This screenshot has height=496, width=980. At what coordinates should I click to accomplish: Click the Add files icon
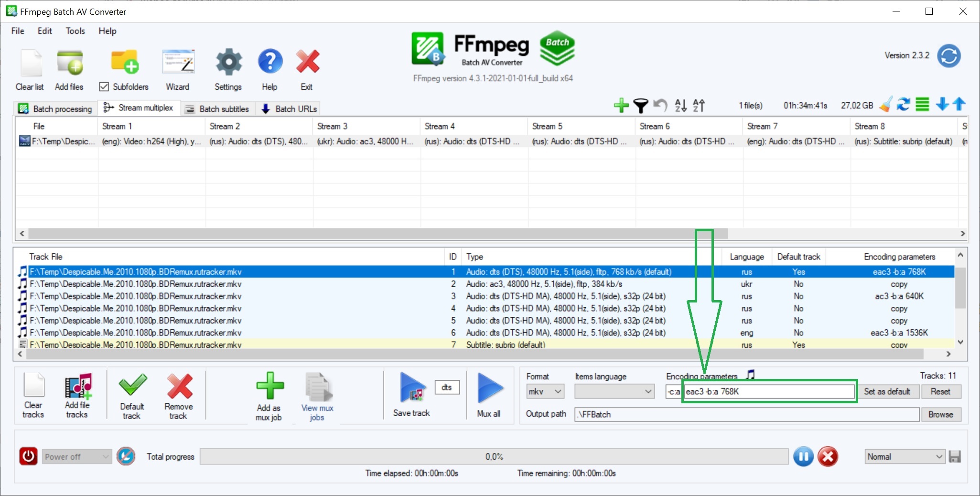(70, 63)
